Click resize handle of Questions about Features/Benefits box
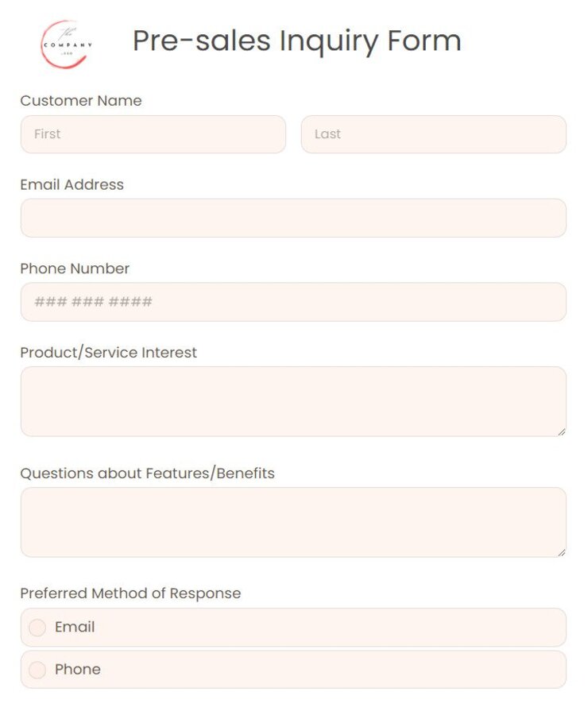 click(561, 552)
